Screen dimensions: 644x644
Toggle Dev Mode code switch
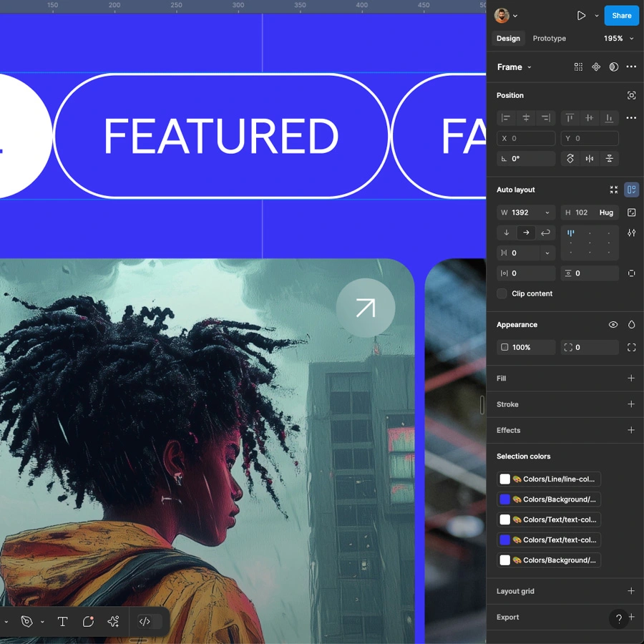point(149,621)
